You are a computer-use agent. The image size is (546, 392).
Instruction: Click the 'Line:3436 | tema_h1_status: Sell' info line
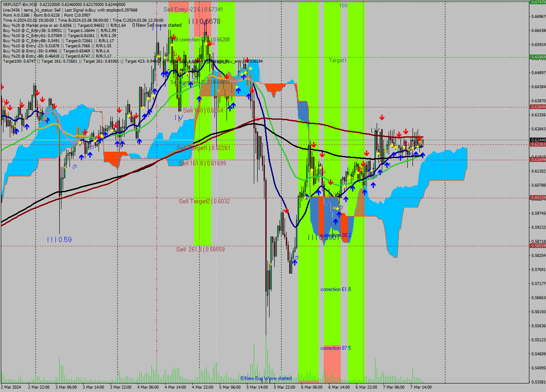tap(70, 9)
